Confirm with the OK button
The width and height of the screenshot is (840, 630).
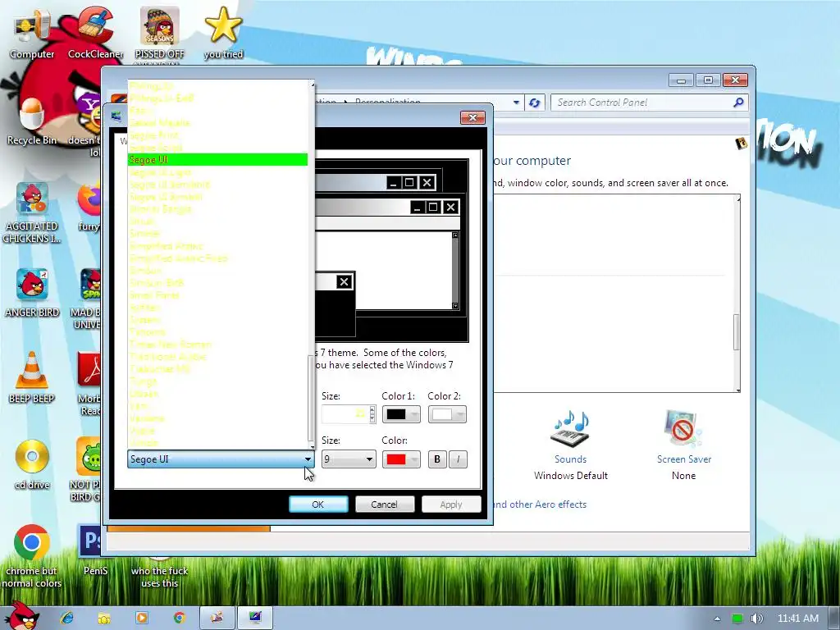pos(318,504)
